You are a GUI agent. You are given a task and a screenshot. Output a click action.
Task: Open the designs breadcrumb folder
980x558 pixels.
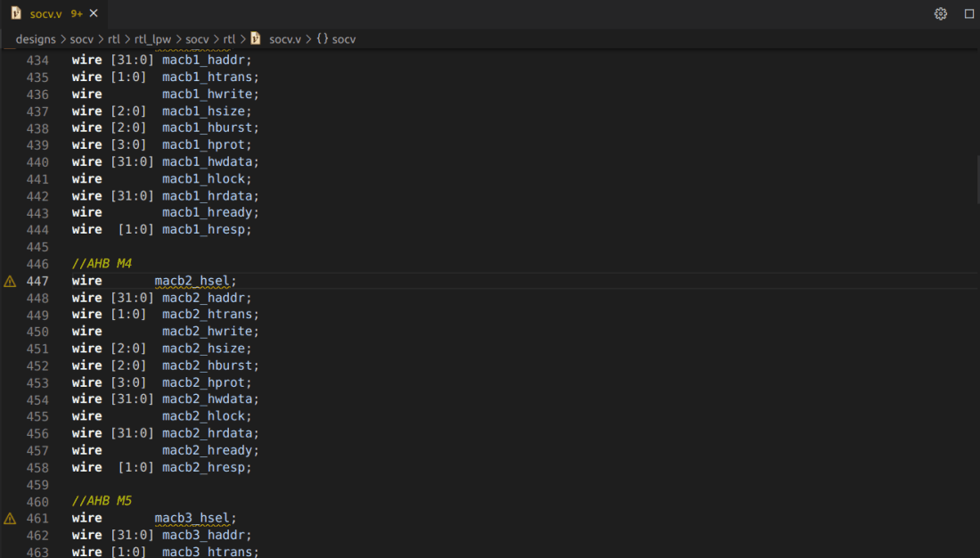tap(36, 39)
